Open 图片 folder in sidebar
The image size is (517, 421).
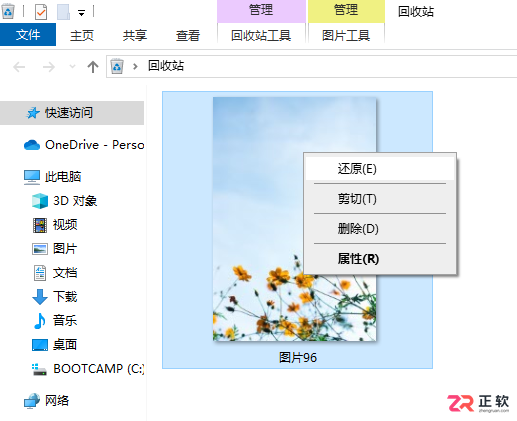click(65, 249)
